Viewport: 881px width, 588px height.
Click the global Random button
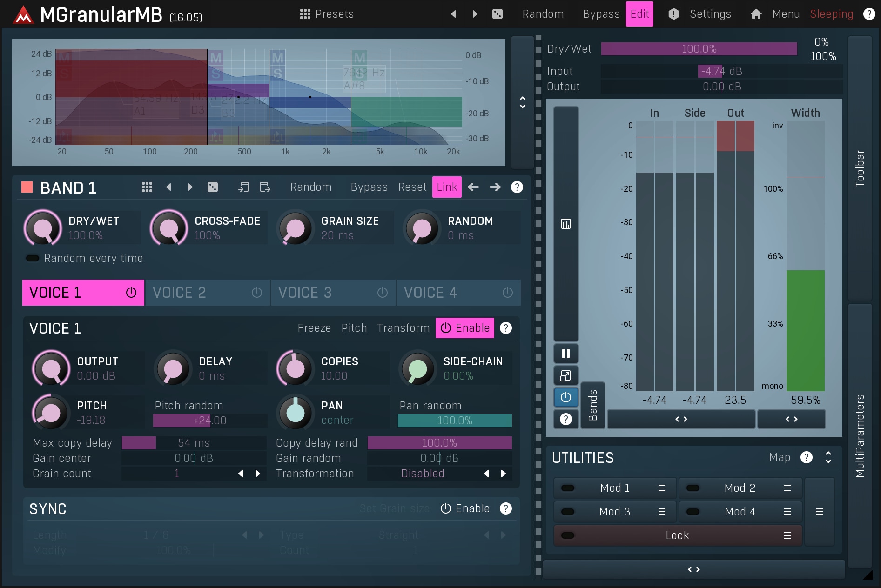pos(543,14)
